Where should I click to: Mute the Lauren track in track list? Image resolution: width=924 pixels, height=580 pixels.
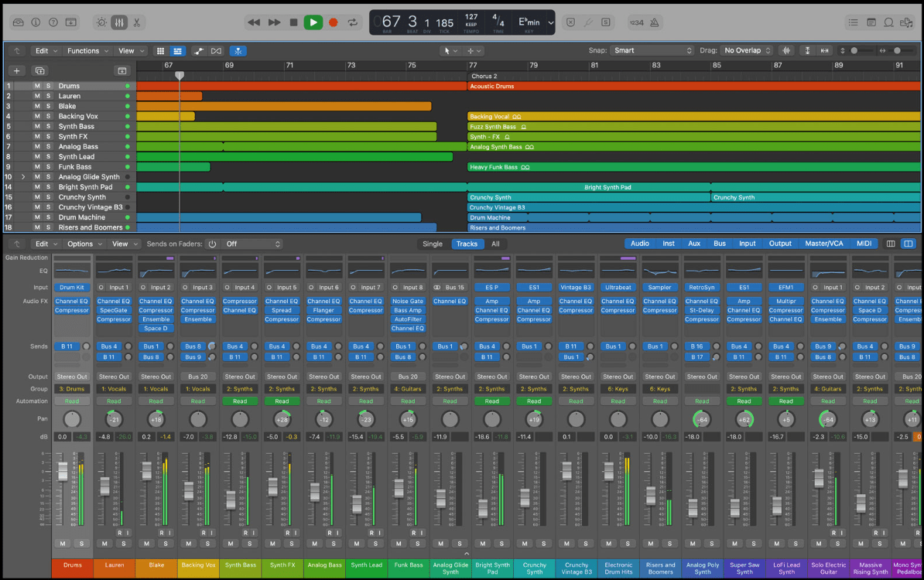[x=36, y=96]
